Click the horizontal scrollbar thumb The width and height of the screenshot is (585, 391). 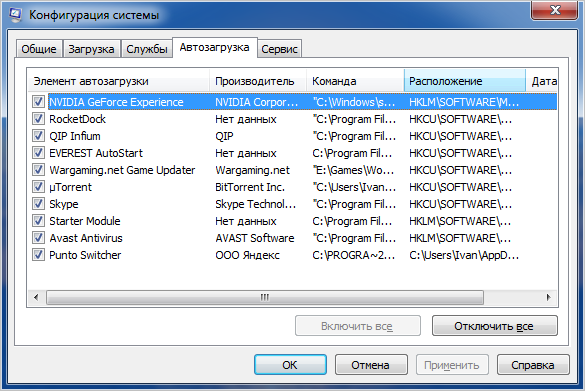coord(265,297)
